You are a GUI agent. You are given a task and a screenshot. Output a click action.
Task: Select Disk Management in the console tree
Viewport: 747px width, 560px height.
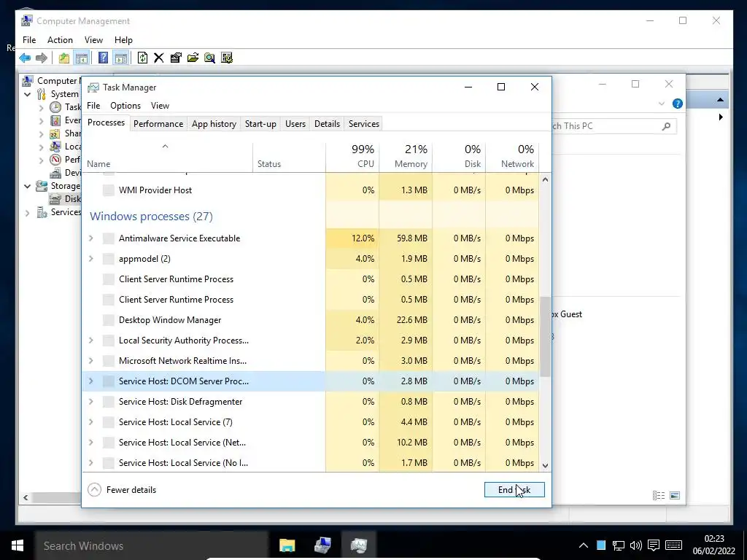pyautogui.click(x=65, y=198)
